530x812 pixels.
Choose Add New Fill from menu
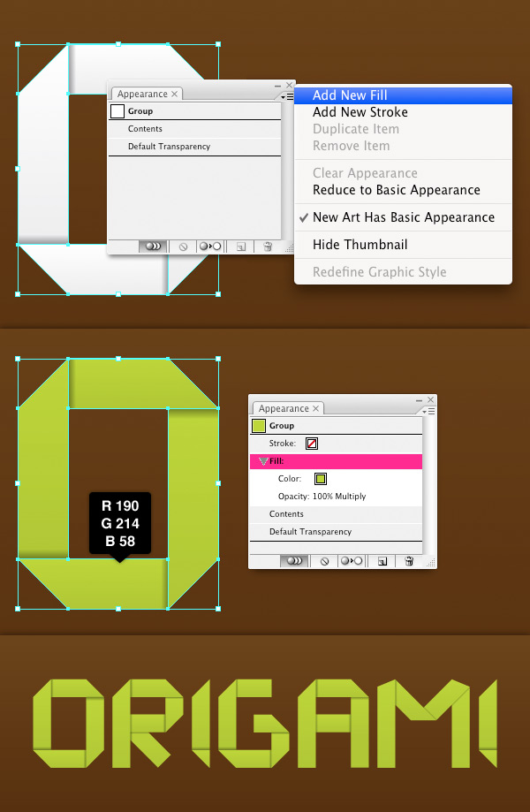pos(350,95)
